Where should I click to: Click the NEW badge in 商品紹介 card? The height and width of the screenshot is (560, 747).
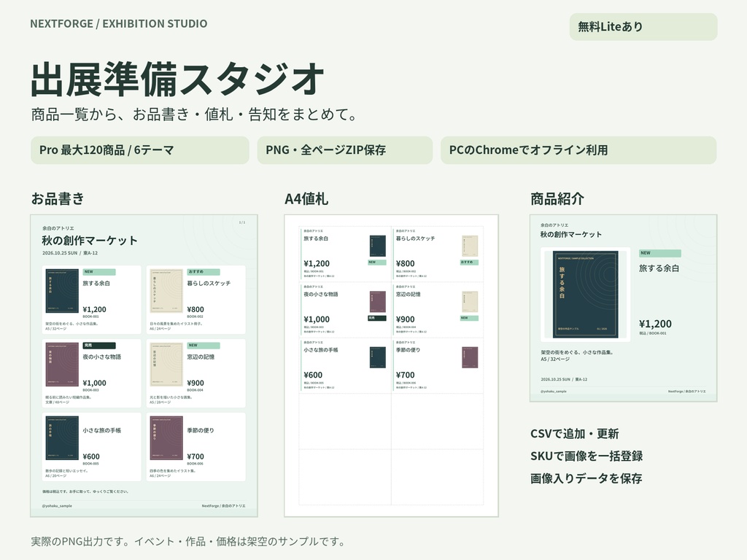click(659, 253)
